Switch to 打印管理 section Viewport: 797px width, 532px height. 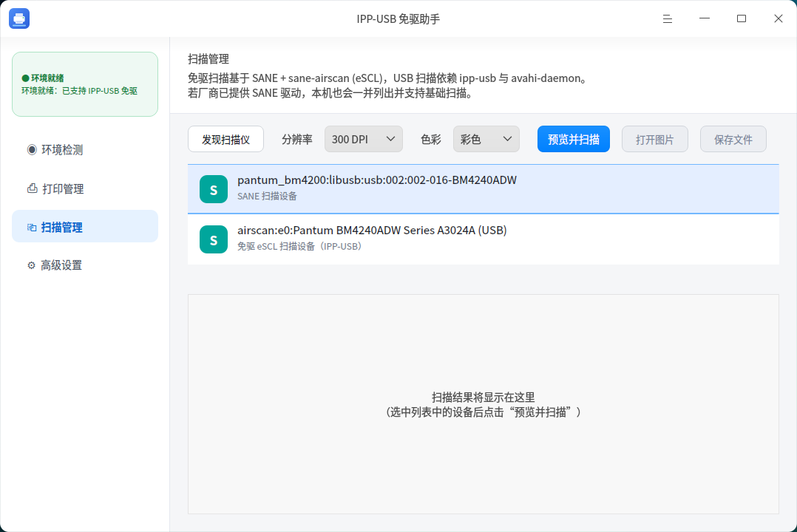[x=85, y=188]
